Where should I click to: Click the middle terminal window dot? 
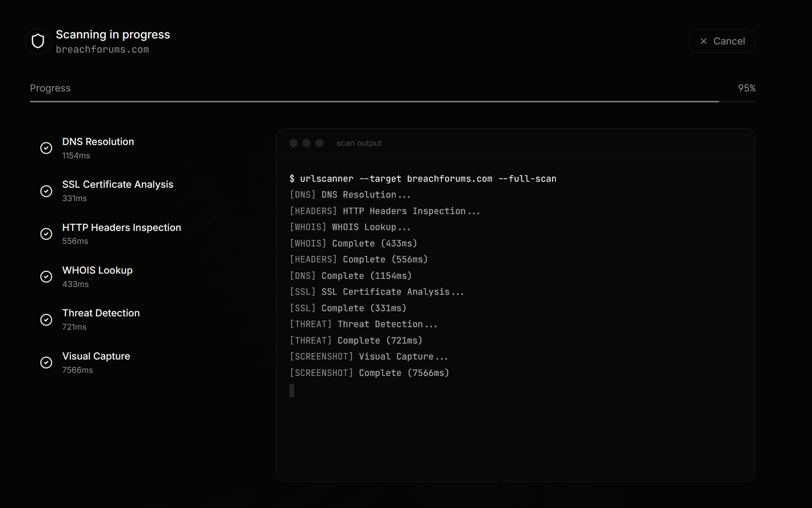307,143
